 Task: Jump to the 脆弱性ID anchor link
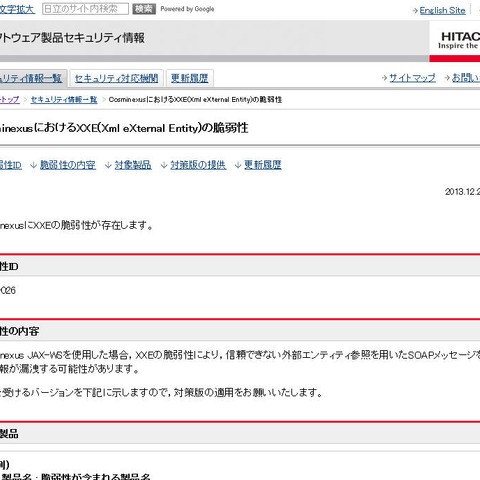coord(11,165)
